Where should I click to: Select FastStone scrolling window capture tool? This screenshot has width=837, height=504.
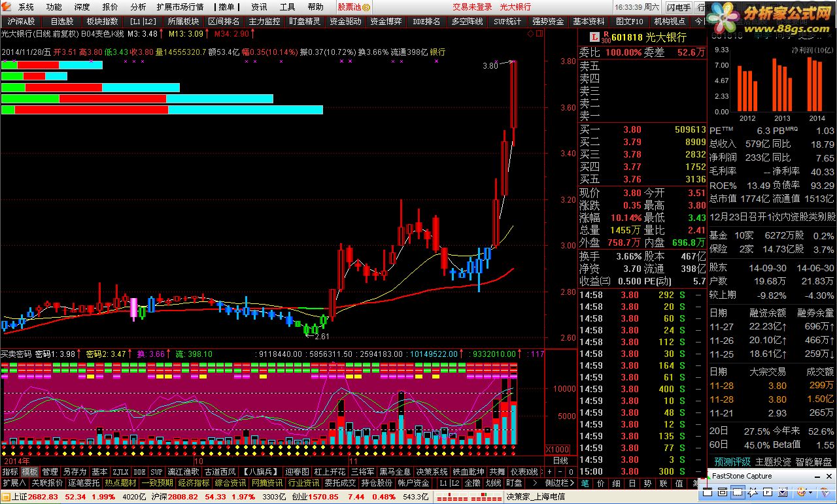point(783,492)
